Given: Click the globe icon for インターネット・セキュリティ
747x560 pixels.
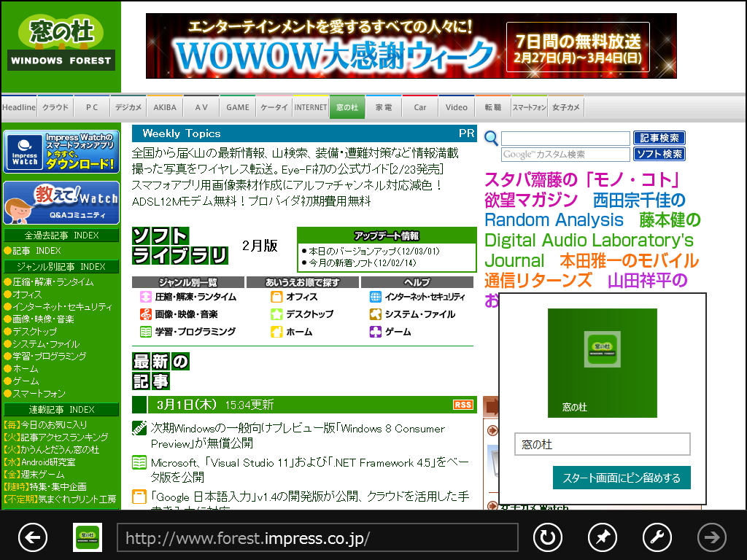Looking at the screenshot, I should click(375, 297).
